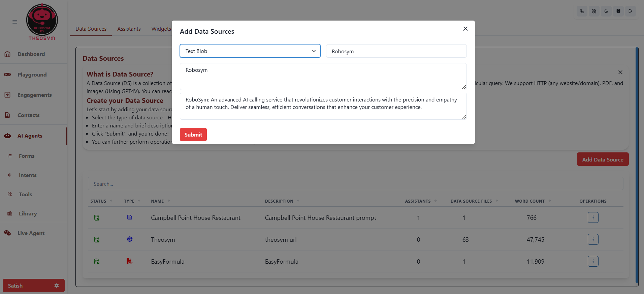The width and height of the screenshot is (644, 294).
Task: Select the EasyFormula data source name
Action: pos(168,262)
